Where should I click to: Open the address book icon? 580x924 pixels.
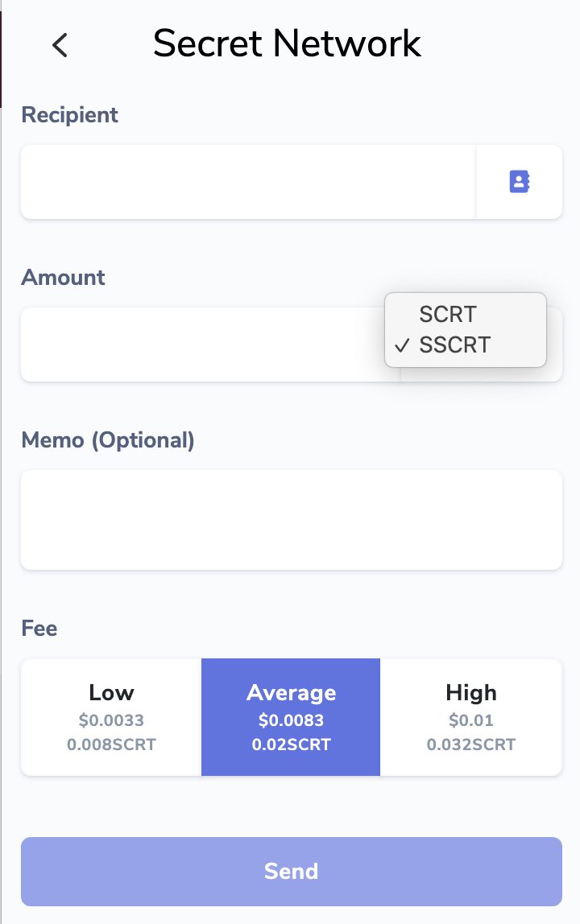pyautogui.click(x=519, y=182)
